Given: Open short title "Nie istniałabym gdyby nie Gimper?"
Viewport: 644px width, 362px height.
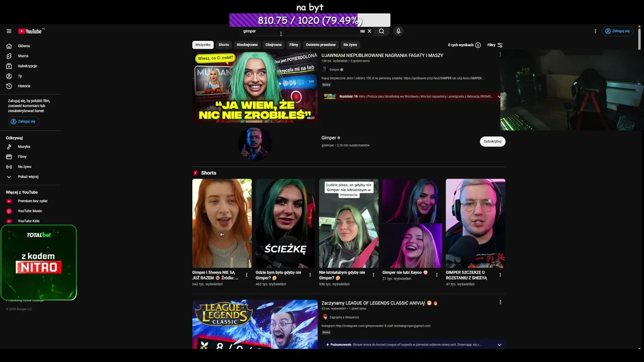Looking at the screenshot, I should pos(342,275).
